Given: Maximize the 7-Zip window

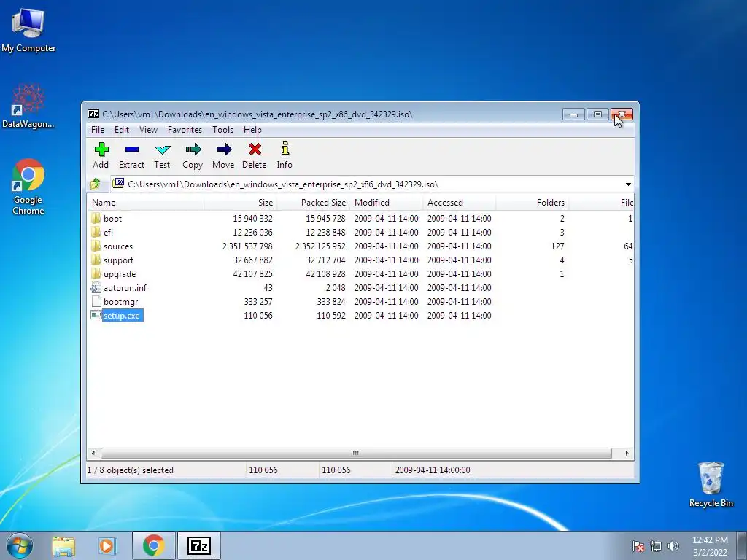Looking at the screenshot, I should (x=597, y=114).
